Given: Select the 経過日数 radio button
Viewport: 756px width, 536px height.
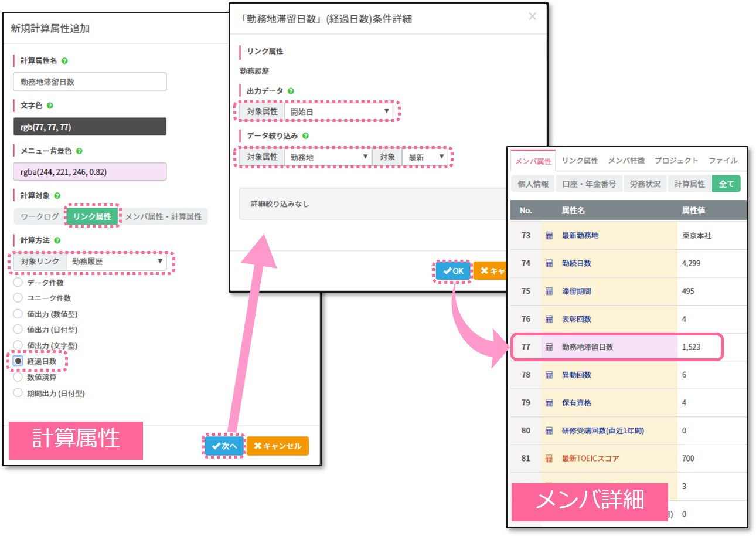Looking at the screenshot, I should (18, 361).
